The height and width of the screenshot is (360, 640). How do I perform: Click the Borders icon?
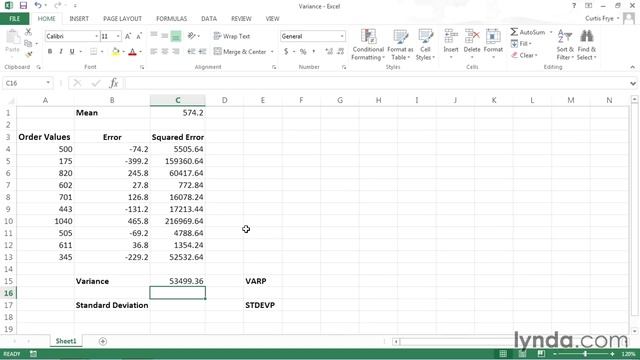point(93,51)
